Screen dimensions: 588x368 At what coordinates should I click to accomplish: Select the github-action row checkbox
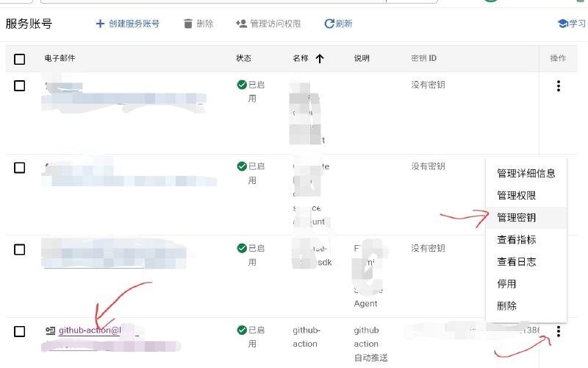click(20, 331)
